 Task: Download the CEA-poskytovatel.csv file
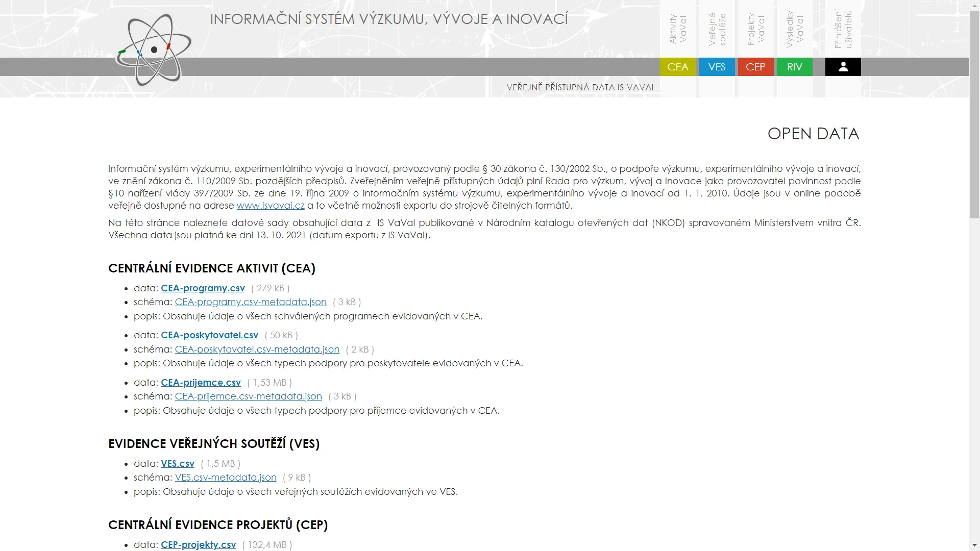pos(209,335)
